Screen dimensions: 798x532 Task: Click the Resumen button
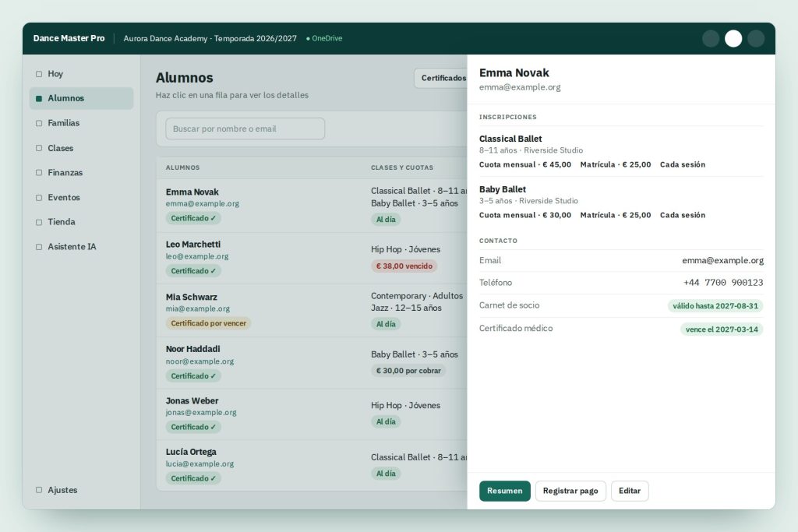tap(505, 491)
